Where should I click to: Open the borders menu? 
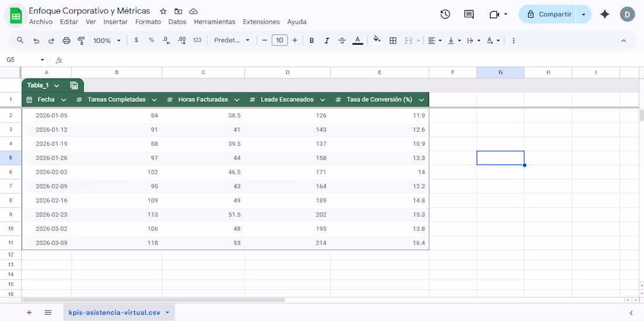click(x=393, y=40)
